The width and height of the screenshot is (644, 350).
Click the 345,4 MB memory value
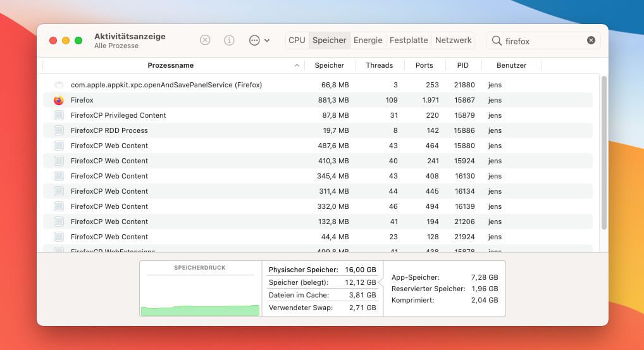tap(333, 176)
